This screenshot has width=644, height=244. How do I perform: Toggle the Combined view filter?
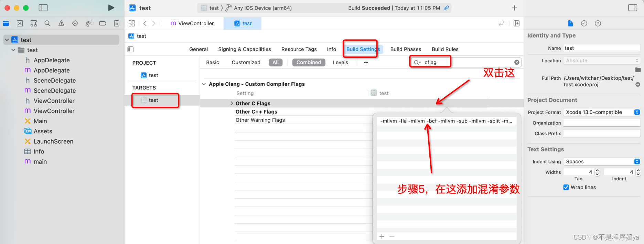coord(309,62)
